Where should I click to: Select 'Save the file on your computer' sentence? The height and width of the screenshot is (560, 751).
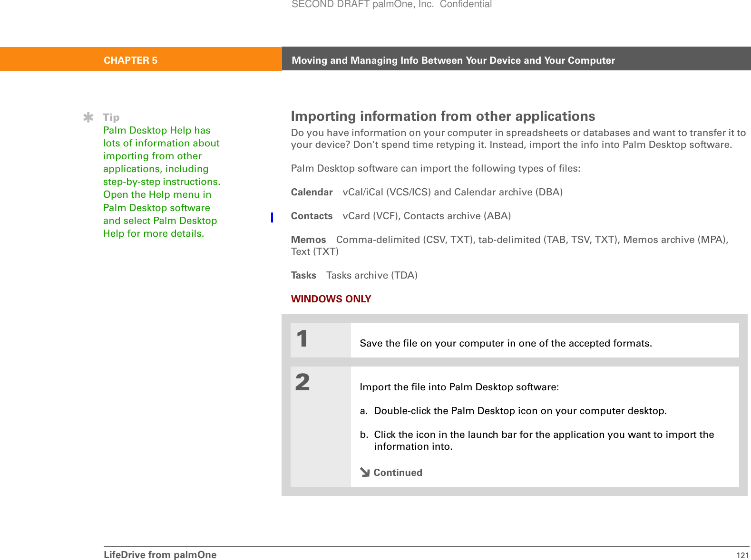[x=506, y=343]
